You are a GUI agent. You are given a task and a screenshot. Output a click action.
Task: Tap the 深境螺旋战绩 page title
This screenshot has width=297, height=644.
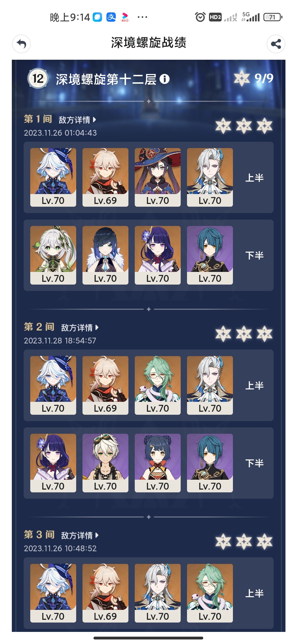coord(149,43)
